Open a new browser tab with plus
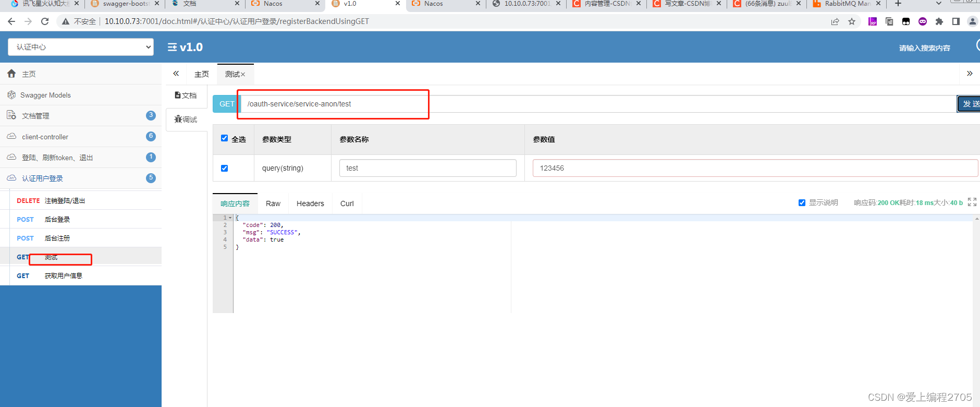 [x=898, y=4]
